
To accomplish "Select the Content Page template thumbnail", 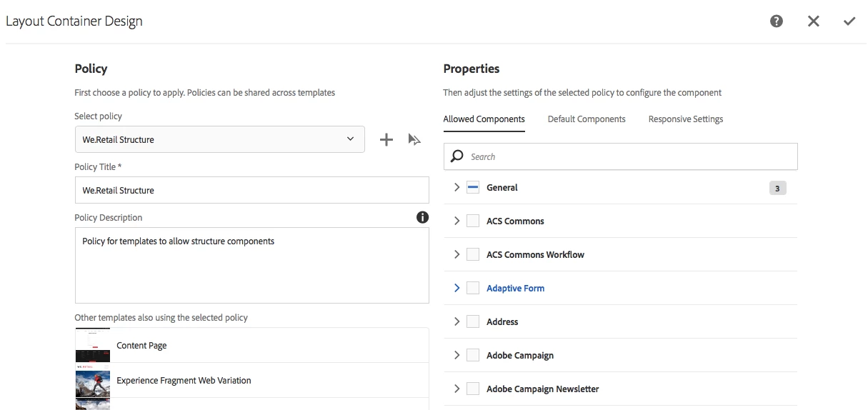I will tap(93, 346).
